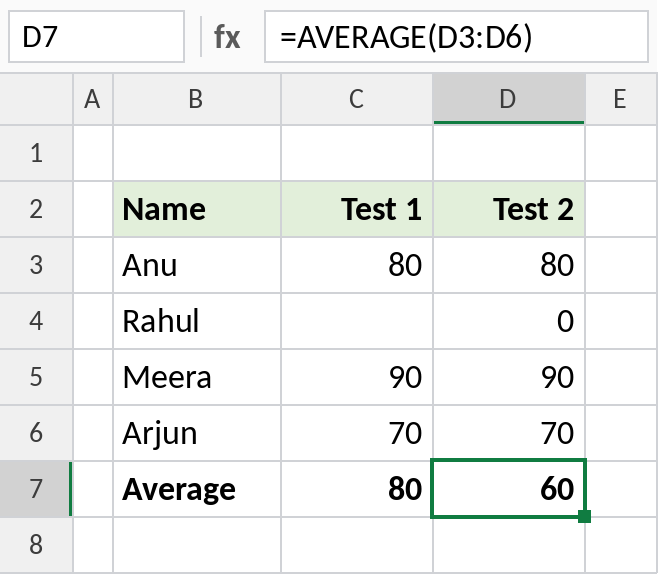Select row 8 header

click(x=36, y=545)
